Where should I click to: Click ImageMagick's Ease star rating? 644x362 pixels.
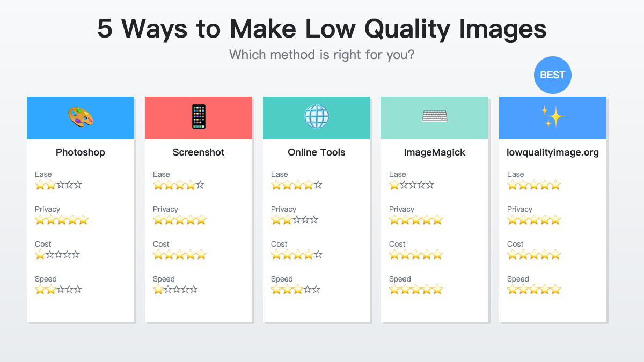[x=412, y=185]
